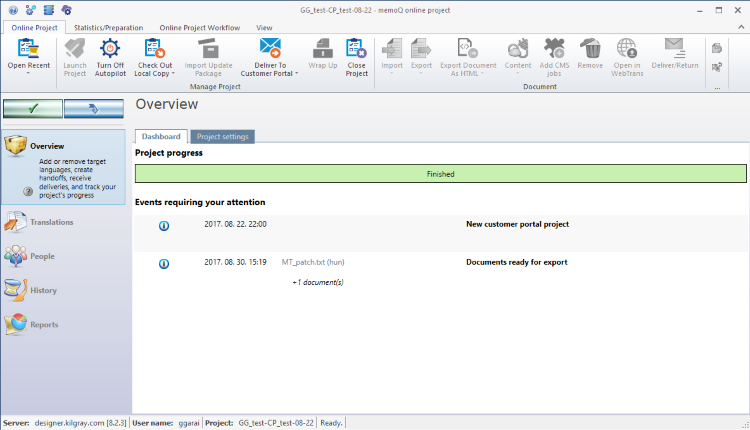The width and height of the screenshot is (750, 430).
Task: Click the info icon for New customer portal project
Action: (x=164, y=225)
